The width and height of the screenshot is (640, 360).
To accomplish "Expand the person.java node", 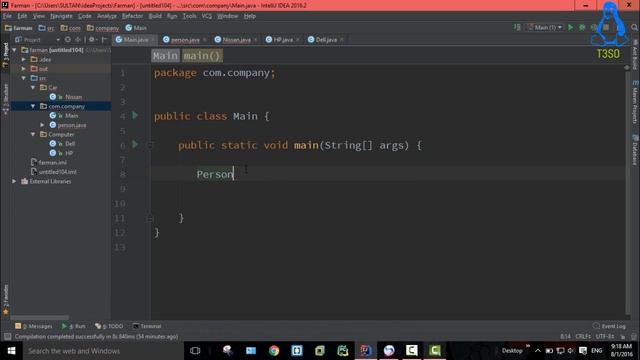I will (42, 125).
